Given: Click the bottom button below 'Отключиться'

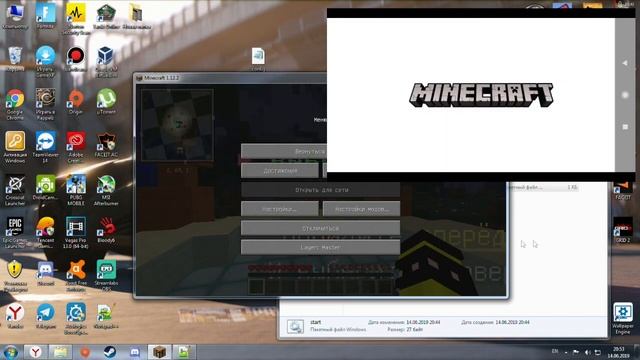Looking at the screenshot, I should coord(320,247).
